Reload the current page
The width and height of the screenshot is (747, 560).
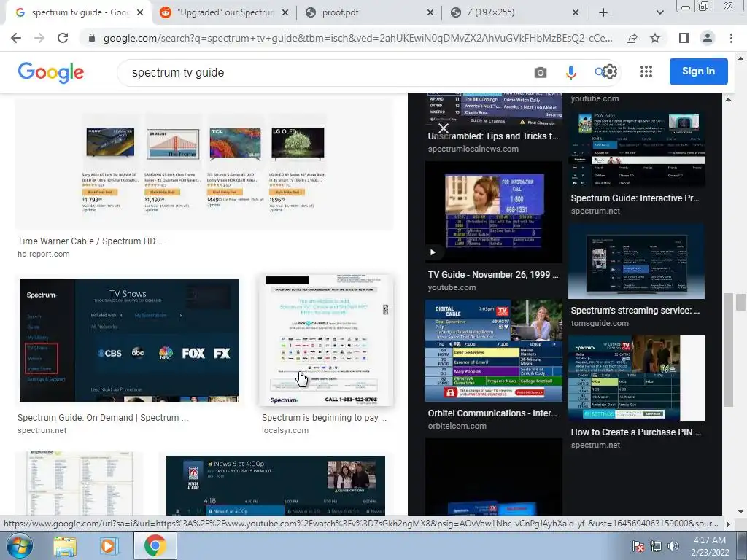click(63, 38)
